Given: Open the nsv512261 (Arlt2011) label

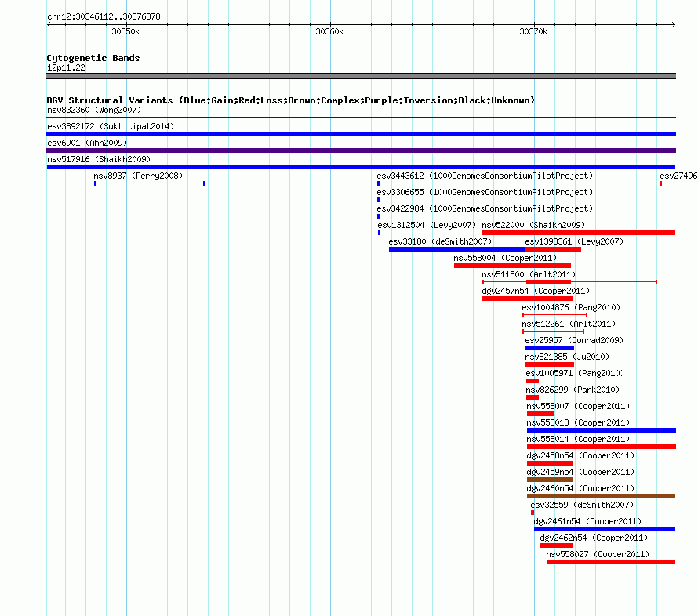Looking at the screenshot, I should click(569, 324).
